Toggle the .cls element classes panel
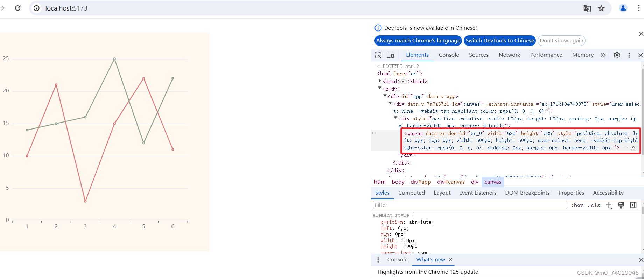Image resolution: width=644 pixels, height=279 pixels. tap(594, 205)
